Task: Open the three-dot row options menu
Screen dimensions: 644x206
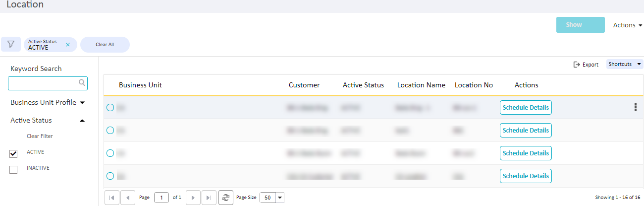Action: pos(635,107)
